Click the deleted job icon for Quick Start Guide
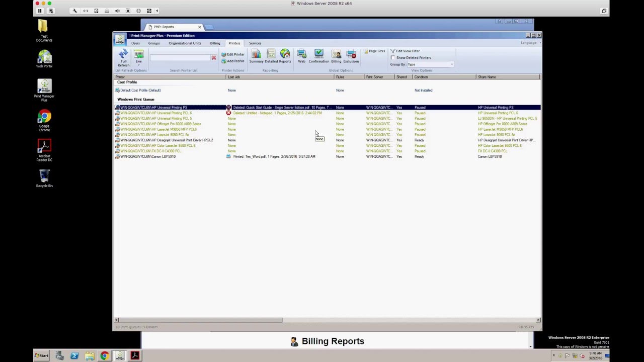644x362 pixels. point(228,108)
